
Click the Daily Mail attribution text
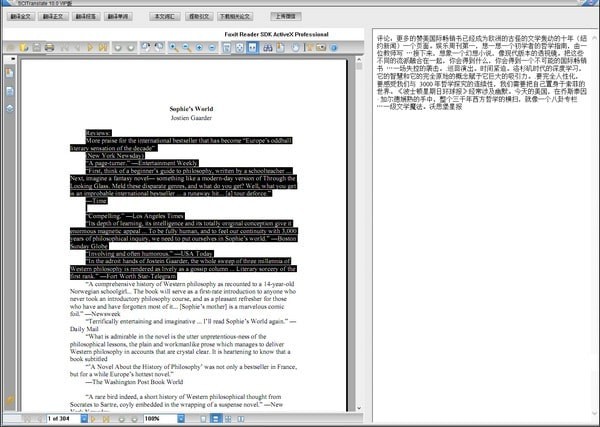pos(84,329)
